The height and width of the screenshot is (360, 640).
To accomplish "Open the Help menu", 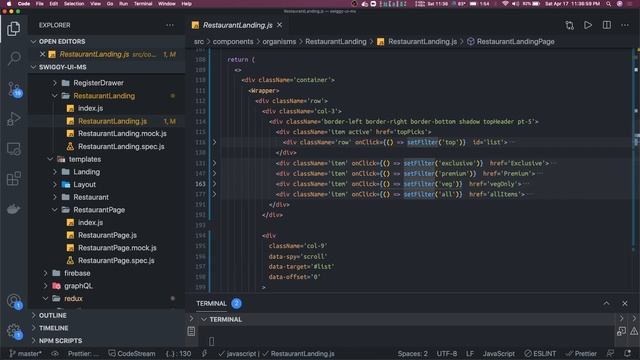I will pyautogui.click(x=187, y=4).
